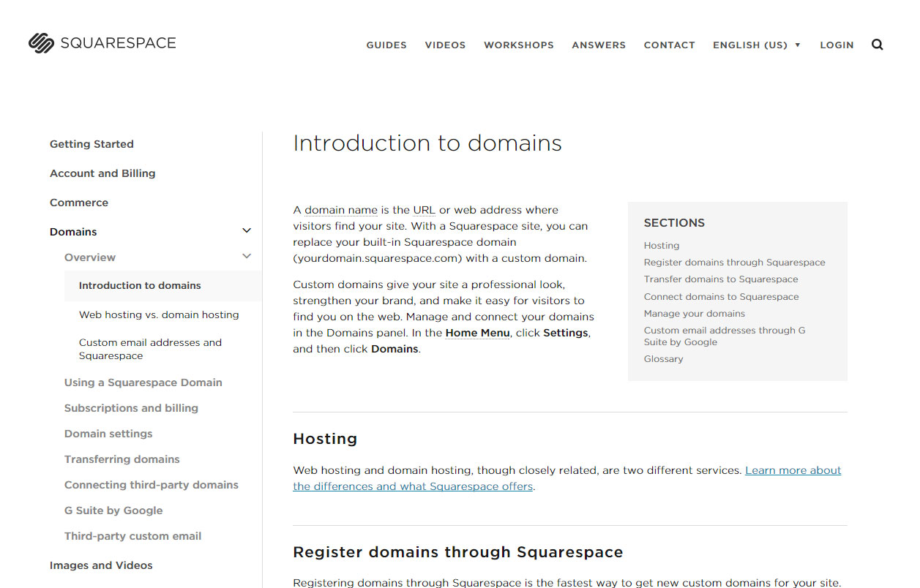Click 'Register domains through Squarespace' section heading
The height and width of the screenshot is (588, 920).
coord(458,552)
